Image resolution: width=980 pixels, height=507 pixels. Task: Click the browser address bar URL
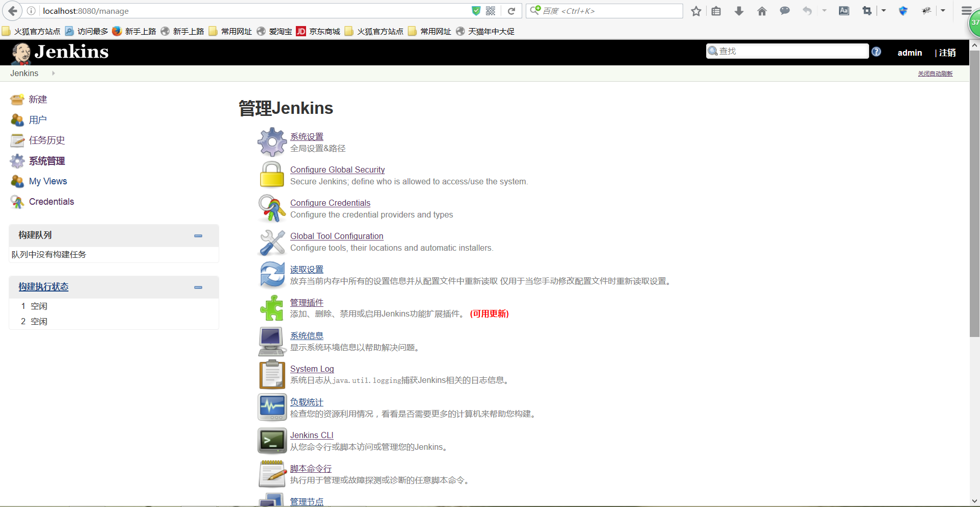coord(85,11)
